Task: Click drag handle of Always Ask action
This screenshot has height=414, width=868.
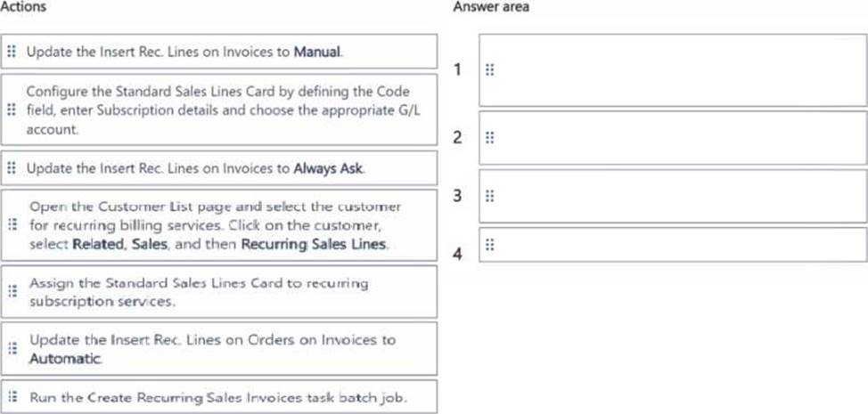Action: coord(12,167)
